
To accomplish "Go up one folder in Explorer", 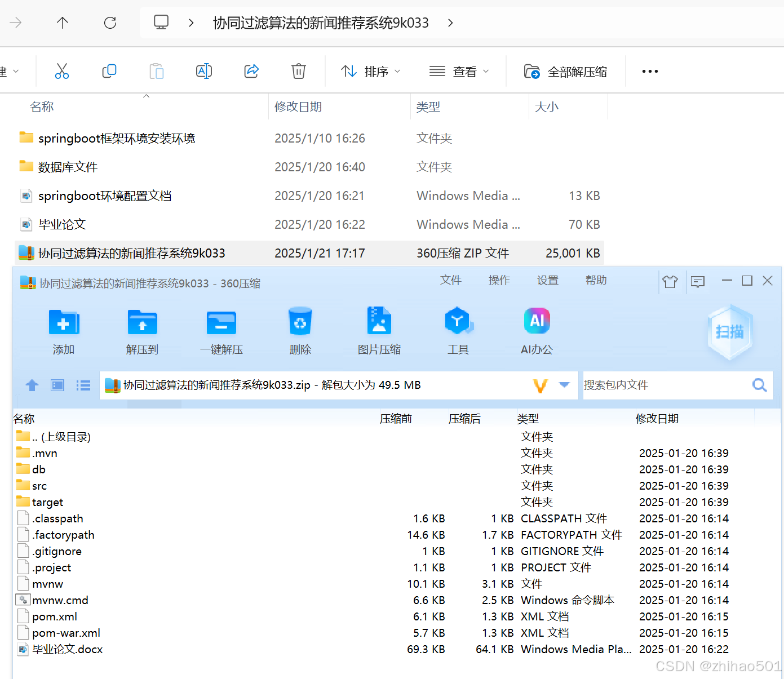I will [63, 23].
